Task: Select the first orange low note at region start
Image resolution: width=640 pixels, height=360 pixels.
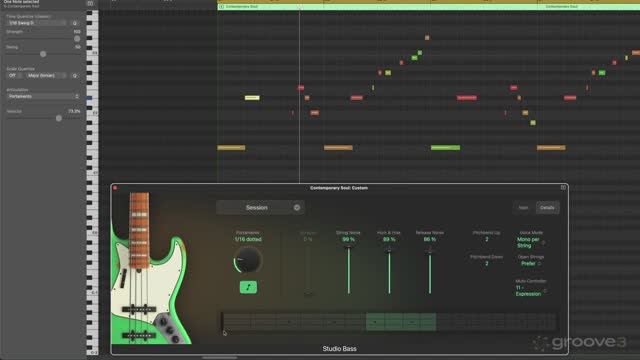Action: click(x=231, y=147)
